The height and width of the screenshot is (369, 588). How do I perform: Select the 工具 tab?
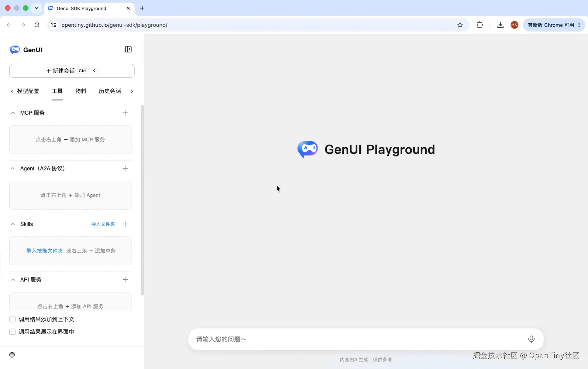pyautogui.click(x=57, y=91)
